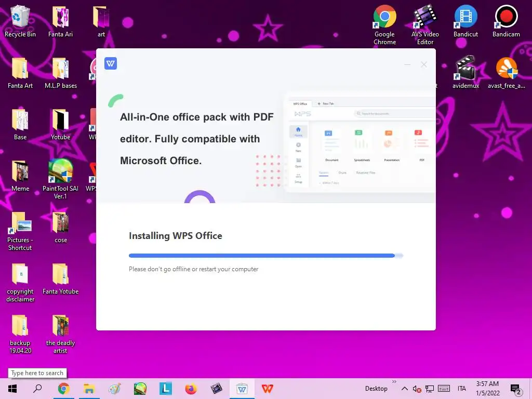Switch to WPS installer taskbar button
This screenshot has width=532, height=399.
coord(242,389)
